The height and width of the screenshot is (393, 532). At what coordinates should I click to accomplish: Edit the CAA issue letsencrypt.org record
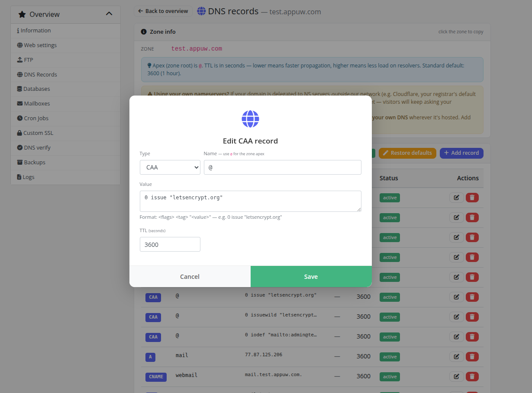coord(456,297)
